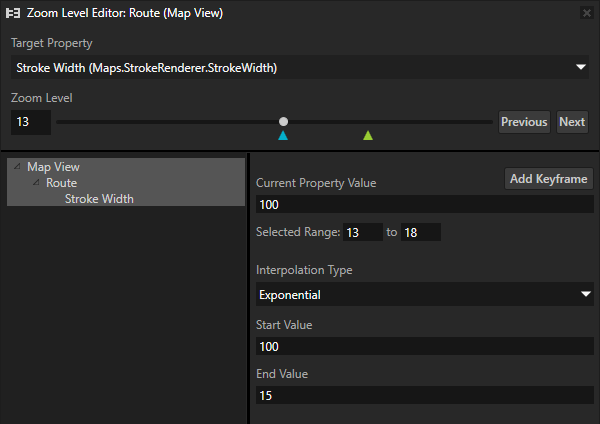The image size is (600, 424).
Task: Select the cyan keyframe marker
Action: pyautogui.click(x=283, y=135)
